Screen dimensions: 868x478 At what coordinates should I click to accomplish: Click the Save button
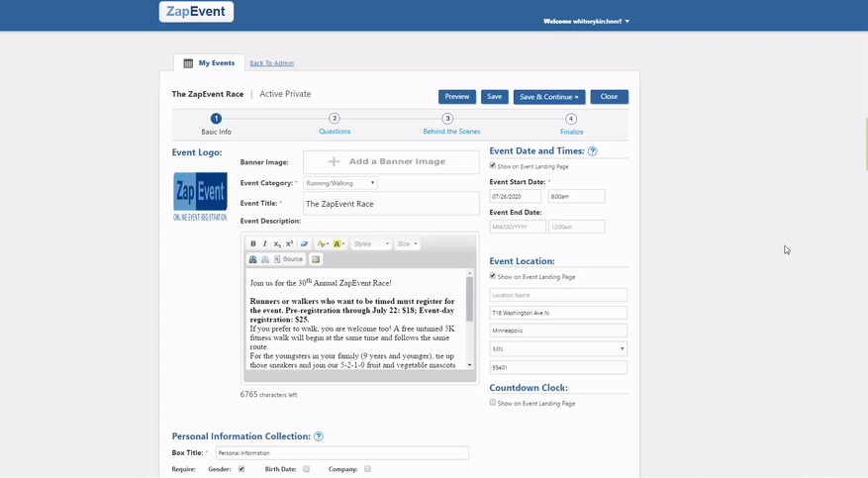pyautogui.click(x=494, y=97)
